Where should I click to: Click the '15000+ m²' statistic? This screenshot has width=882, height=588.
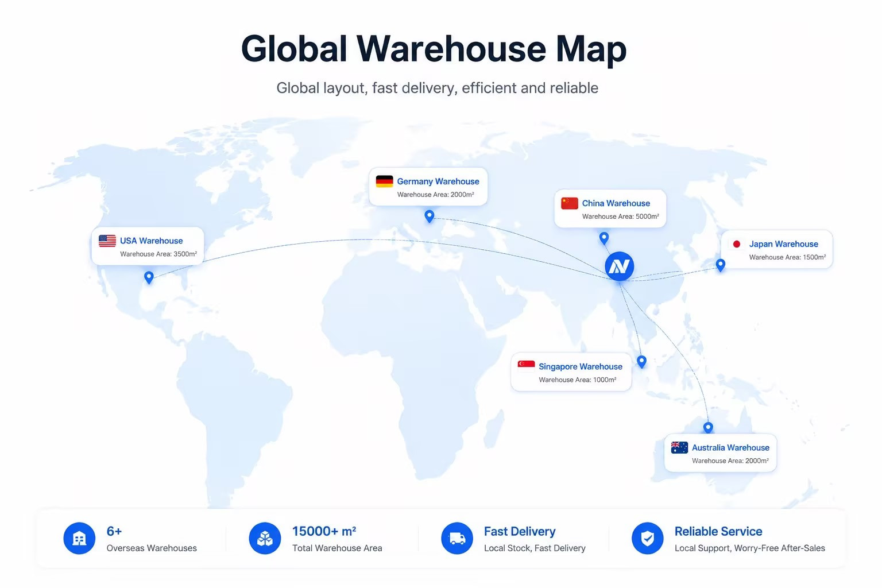(324, 531)
